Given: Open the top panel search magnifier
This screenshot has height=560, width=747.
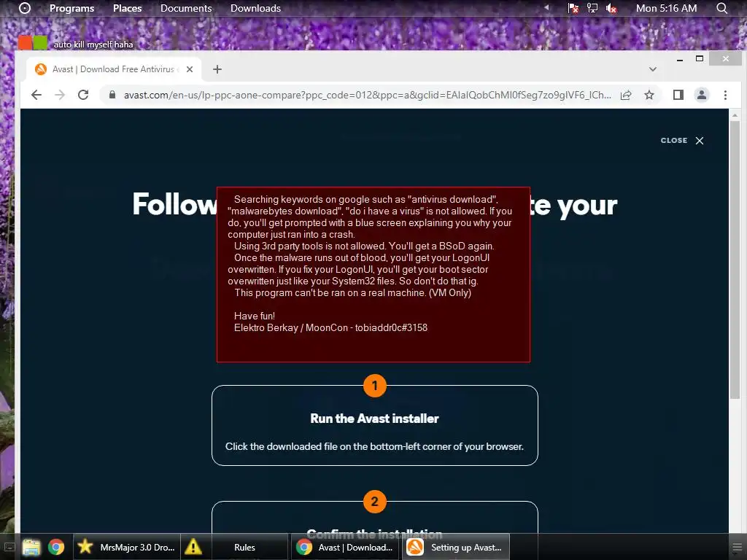Looking at the screenshot, I should pyautogui.click(x=721, y=8).
